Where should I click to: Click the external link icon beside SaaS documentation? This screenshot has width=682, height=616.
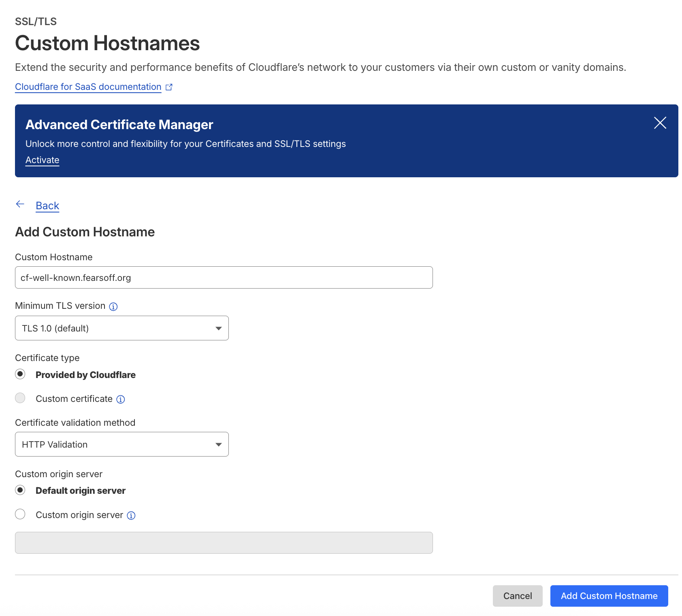point(169,87)
